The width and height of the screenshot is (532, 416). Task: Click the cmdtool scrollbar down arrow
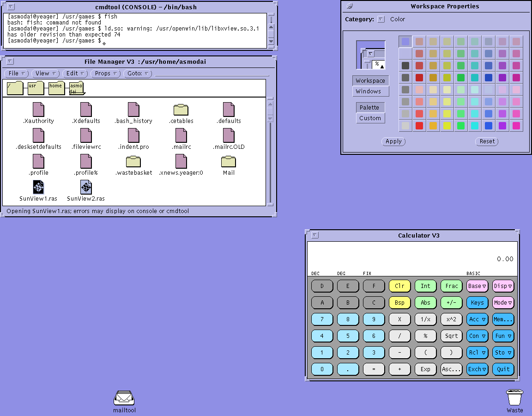pos(271,42)
